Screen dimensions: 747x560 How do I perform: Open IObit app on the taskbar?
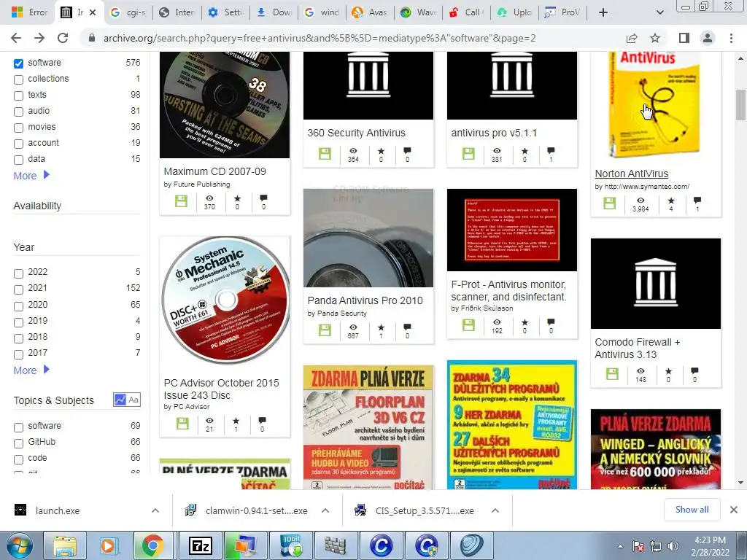click(290, 545)
